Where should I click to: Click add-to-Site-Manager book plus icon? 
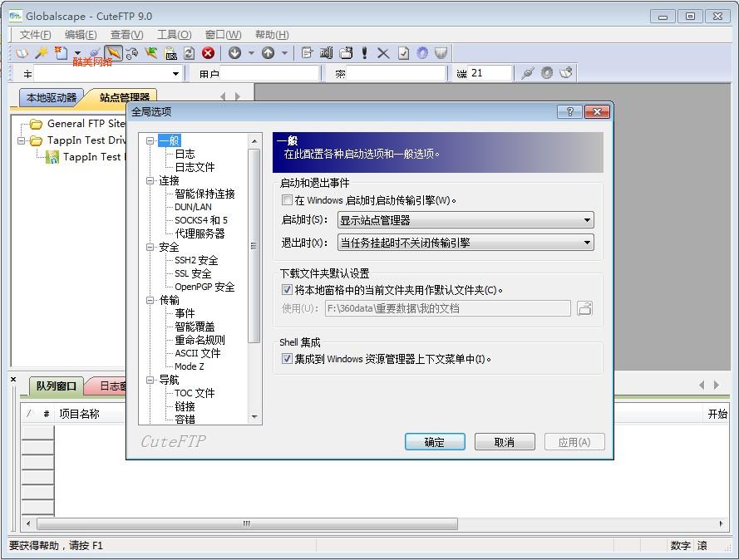[565, 73]
